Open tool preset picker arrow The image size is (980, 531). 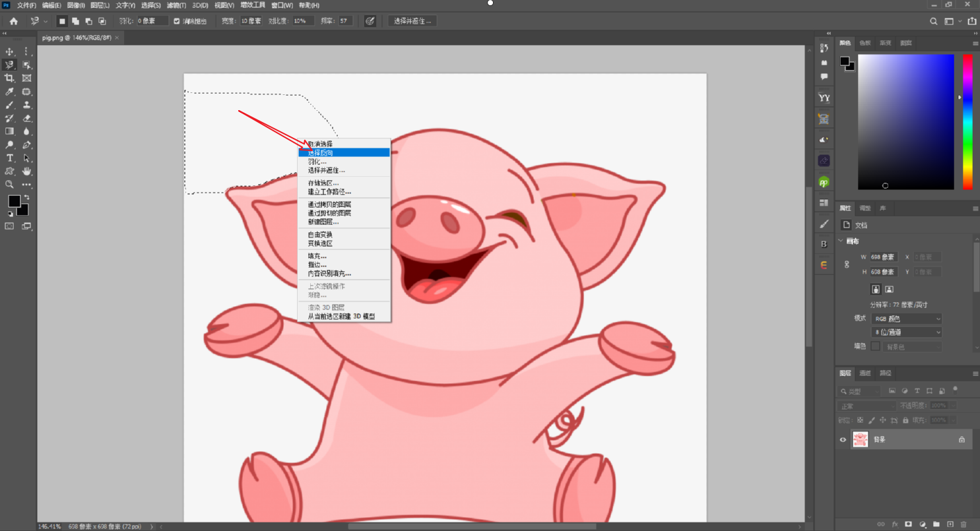[45, 21]
